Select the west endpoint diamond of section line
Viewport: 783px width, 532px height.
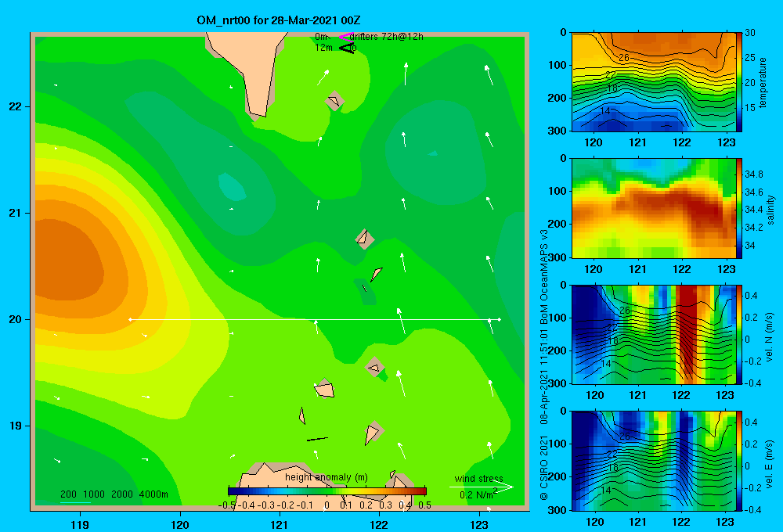130,319
